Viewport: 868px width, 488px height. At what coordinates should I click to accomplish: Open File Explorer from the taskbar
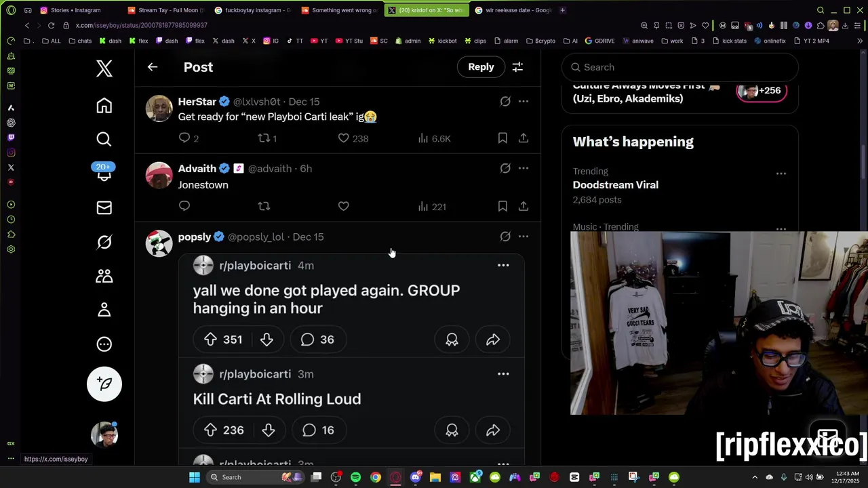[x=435, y=477]
